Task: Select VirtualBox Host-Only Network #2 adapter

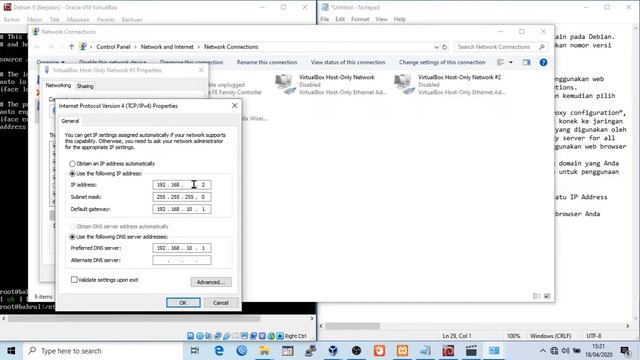Action: 449,84
